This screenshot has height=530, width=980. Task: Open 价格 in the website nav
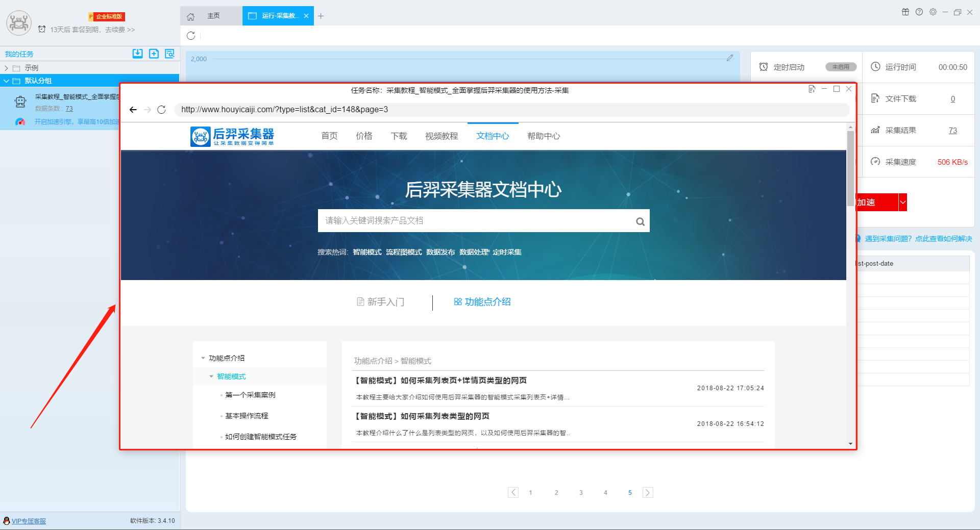[x=364, y=136]
